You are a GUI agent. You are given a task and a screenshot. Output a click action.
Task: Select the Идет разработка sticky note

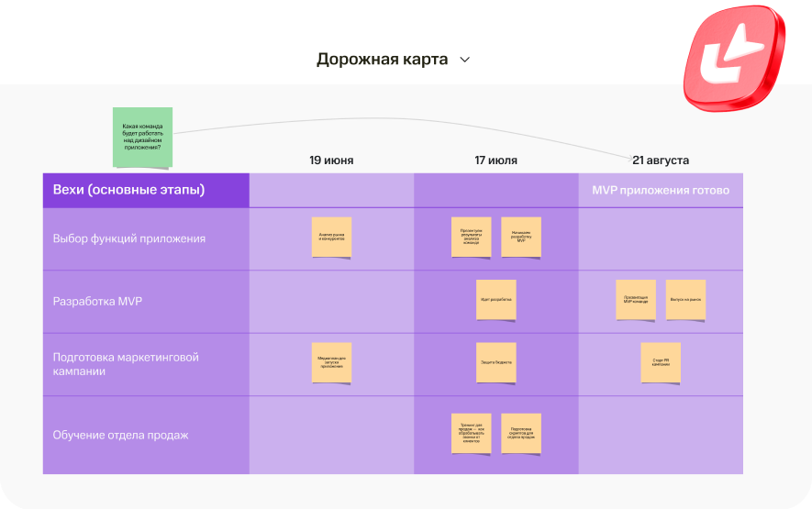pos(495,299)
